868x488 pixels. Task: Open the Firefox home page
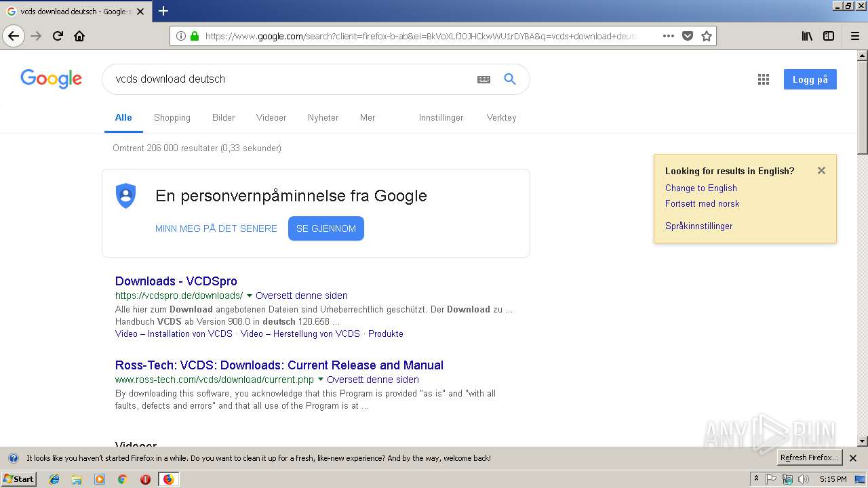coord(79,36)
